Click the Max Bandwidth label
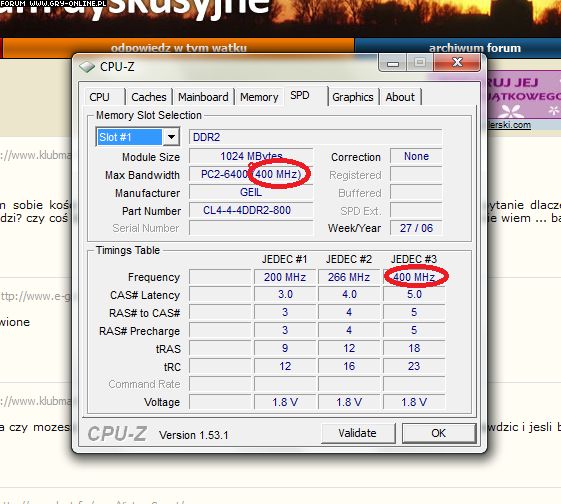561x504 pixels. [x=142, y=175]
